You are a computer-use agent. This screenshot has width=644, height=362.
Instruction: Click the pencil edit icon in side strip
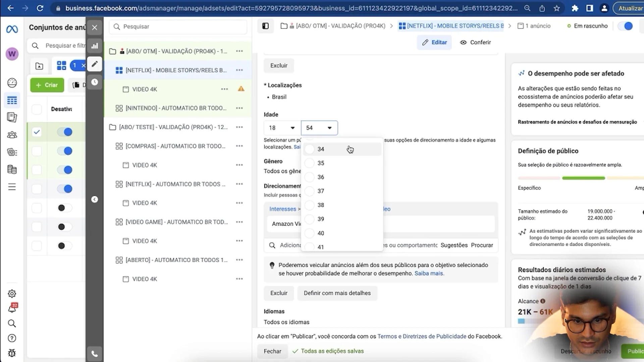[x=95, y=64]
